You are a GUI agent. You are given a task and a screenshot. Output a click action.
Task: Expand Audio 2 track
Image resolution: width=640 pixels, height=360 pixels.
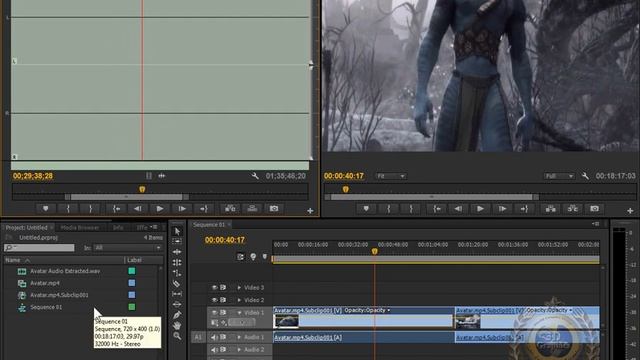click(239, 349)
